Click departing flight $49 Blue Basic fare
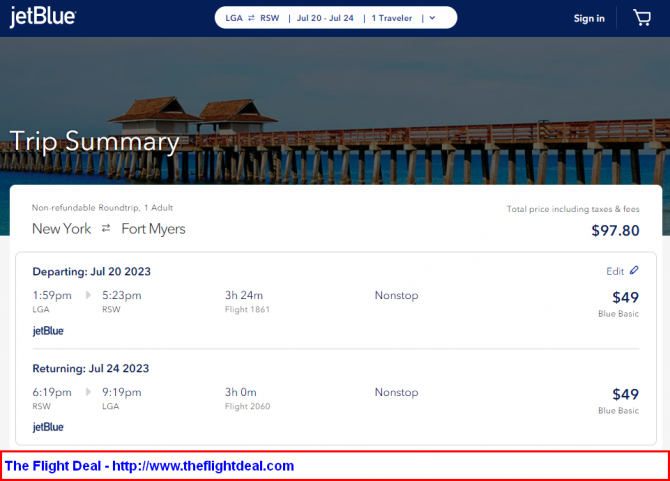 (x=619, y=304)
